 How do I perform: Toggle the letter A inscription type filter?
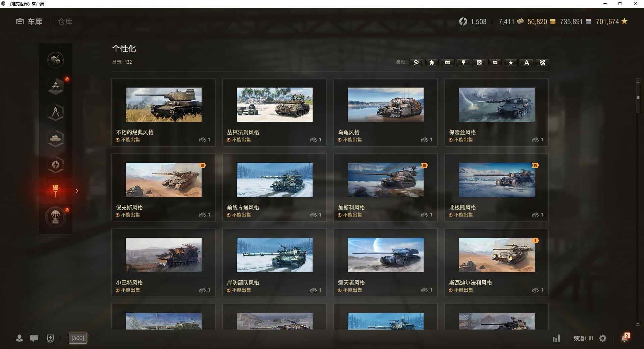[526, 62]
